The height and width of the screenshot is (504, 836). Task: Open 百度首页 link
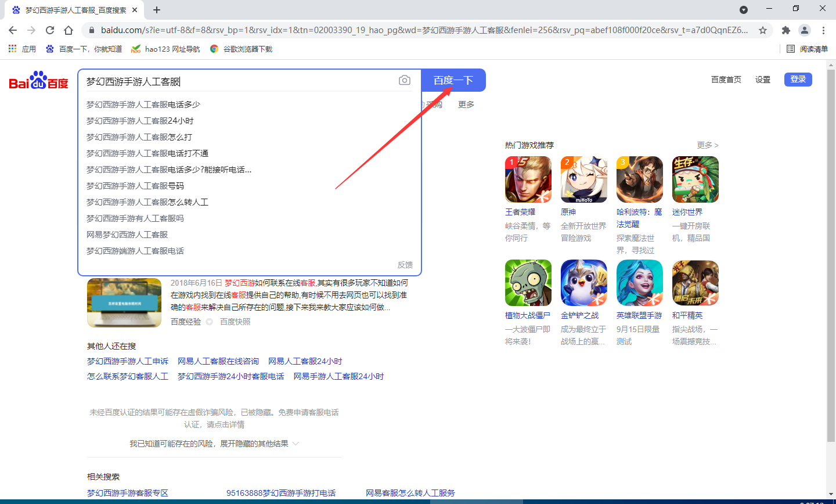(726, 80)
